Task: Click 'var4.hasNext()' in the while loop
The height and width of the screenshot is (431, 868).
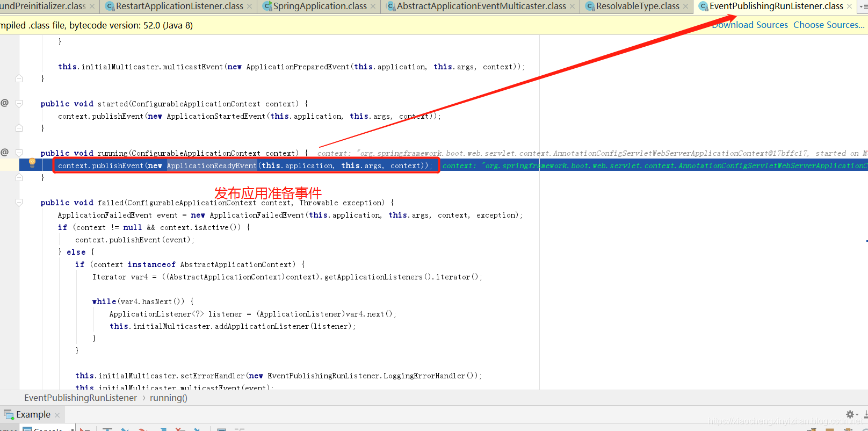Action: point(151,301)
